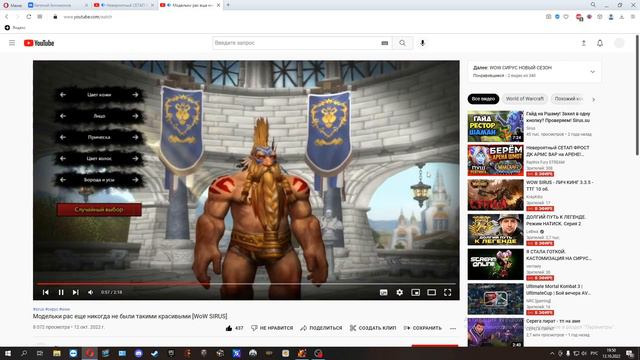Show more filter chips with right arrow
Viewport: 640px width, 360px height.
(593, 99)
